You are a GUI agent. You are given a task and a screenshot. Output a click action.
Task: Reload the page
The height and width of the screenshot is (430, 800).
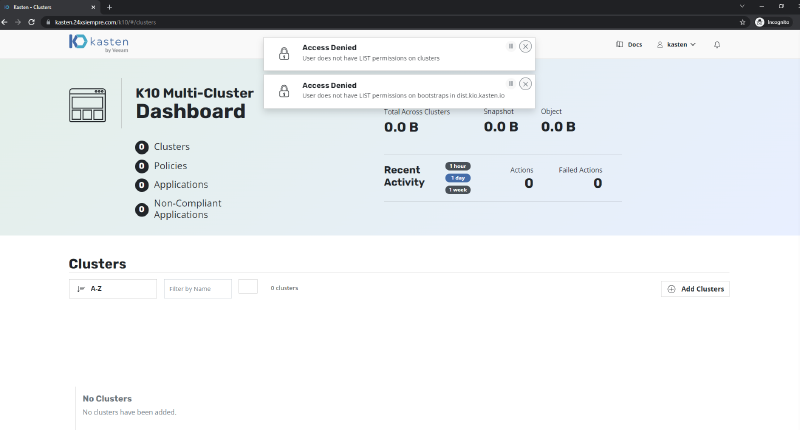pyautogui.click(x=32, y=22)
